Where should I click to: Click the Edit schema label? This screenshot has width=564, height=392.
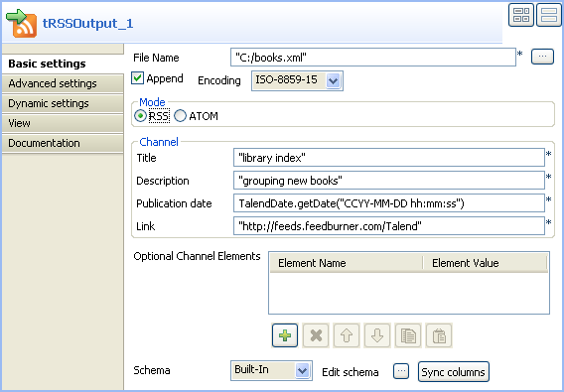350,372
